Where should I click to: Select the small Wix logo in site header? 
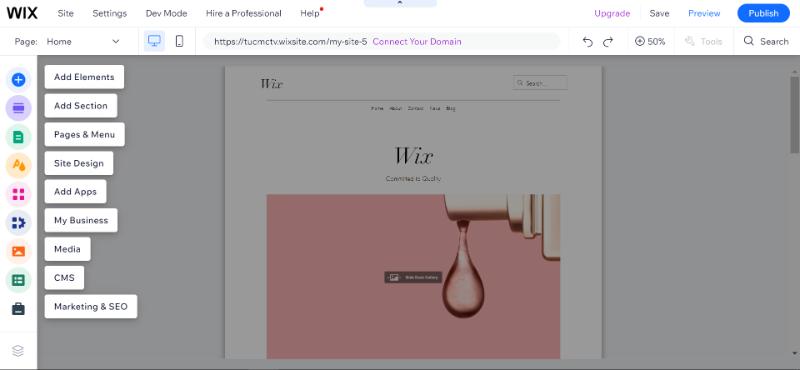pyautogui.click(x=271, y=83)
